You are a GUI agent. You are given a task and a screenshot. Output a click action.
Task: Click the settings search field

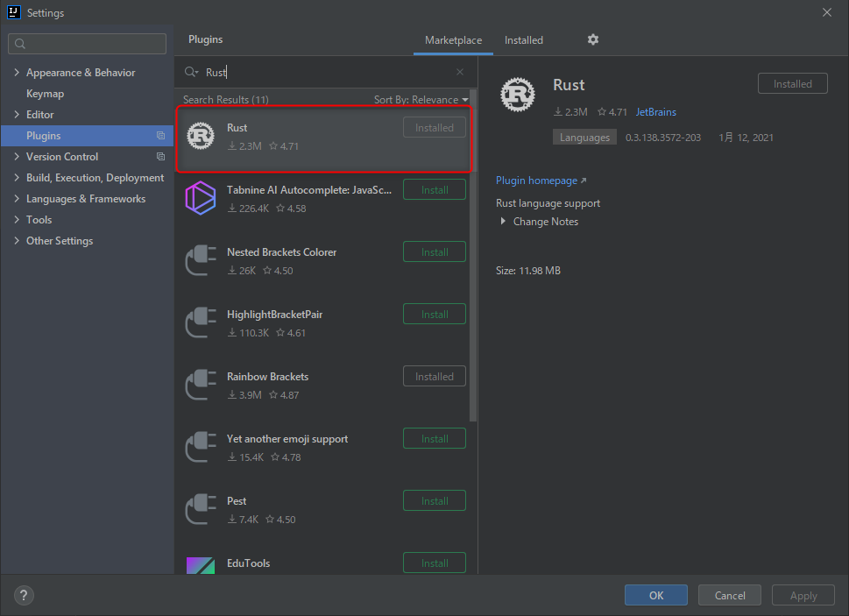click(x=87, y=43)
